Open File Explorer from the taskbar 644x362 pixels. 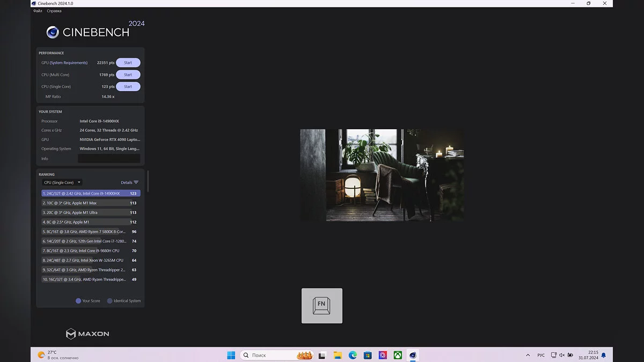(x=338, y=355)
